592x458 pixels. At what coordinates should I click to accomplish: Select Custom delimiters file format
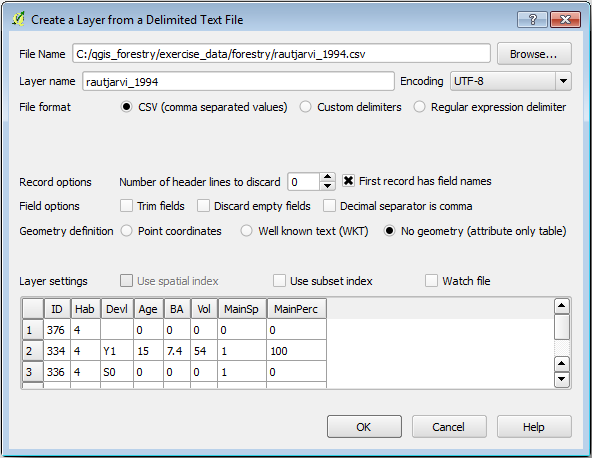305,107
